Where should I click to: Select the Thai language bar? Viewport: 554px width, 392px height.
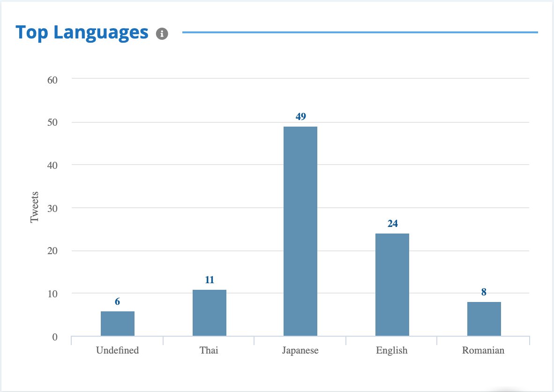210,313
